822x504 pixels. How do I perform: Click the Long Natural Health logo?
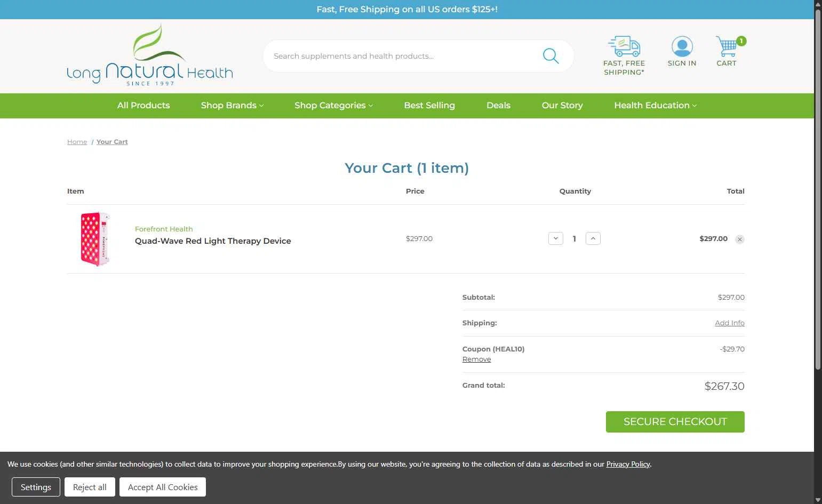pyautogui.click(x=150, y=55)
